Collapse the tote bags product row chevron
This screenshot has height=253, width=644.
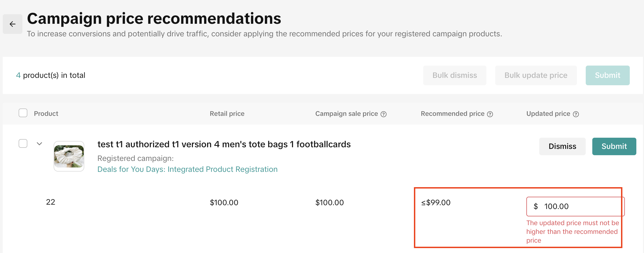point(39,144)
